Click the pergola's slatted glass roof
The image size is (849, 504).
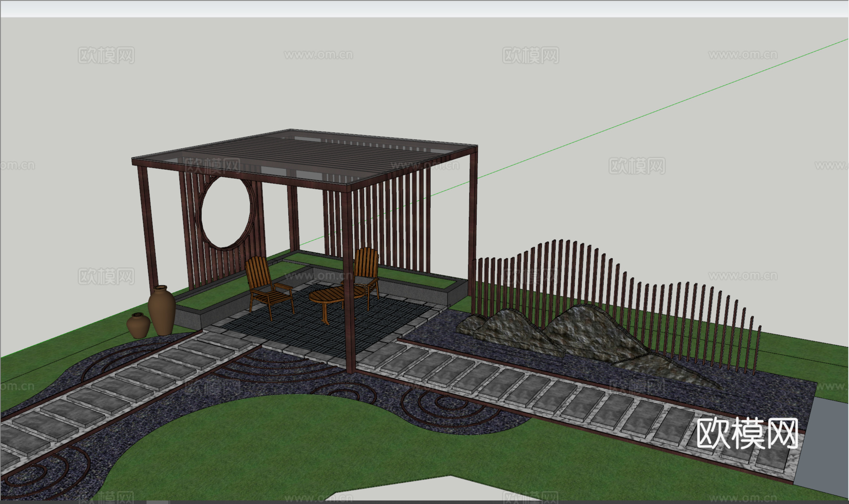(304, 158)
